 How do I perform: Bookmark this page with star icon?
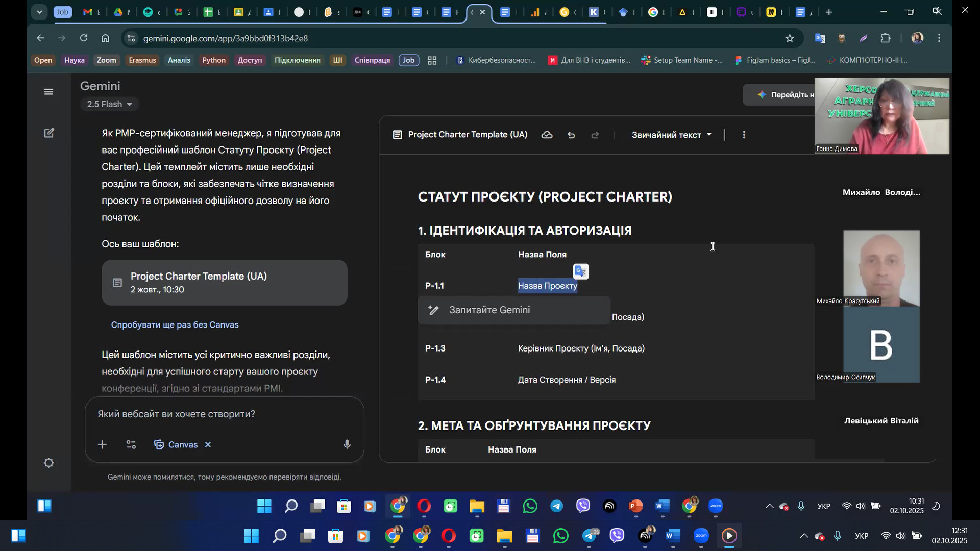[790, 38]
